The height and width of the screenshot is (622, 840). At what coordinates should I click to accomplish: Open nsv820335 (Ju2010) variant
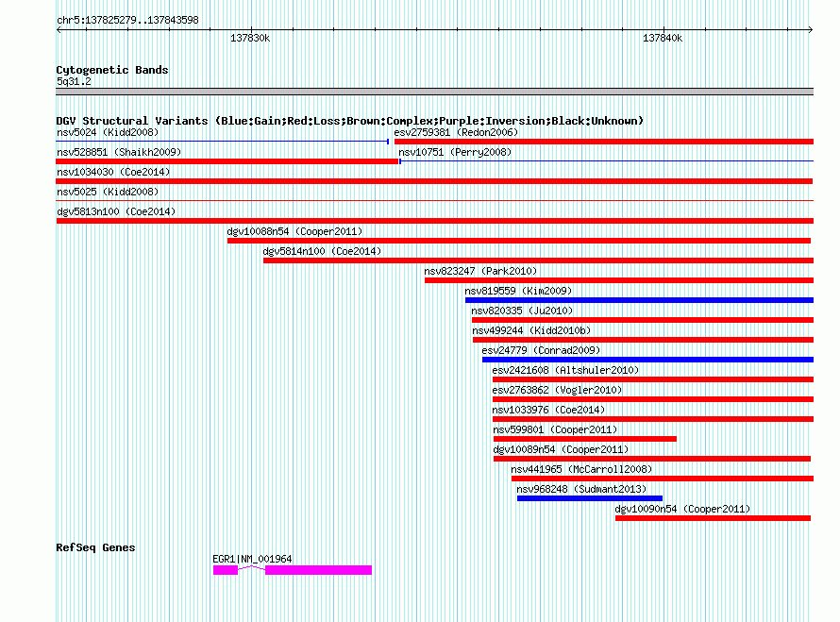(522, 311)
